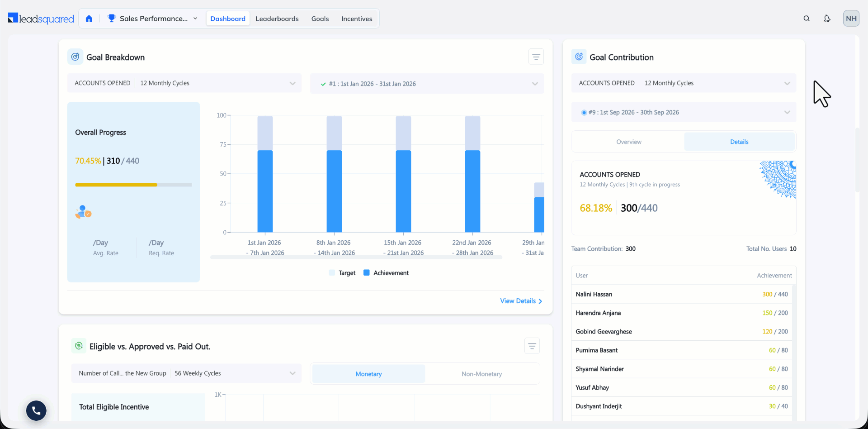Toggle Achievement series in chart legend

[x=386, y=273]
